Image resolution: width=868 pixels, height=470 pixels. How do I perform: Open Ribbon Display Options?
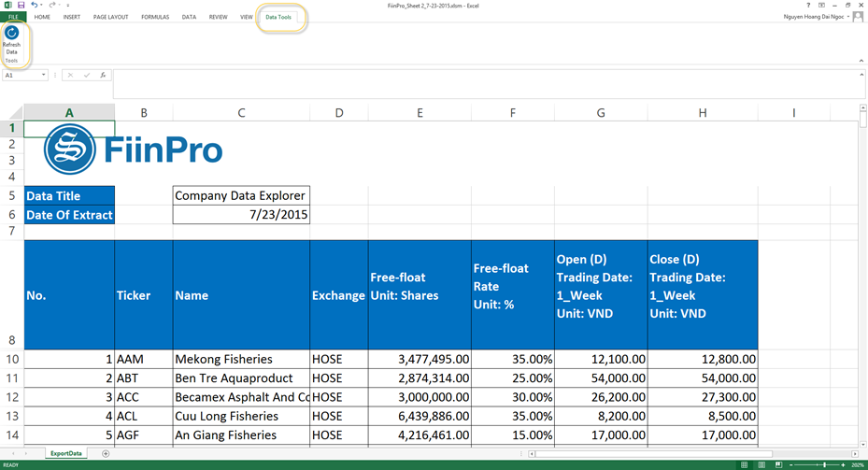pyautogui.click(x=821, y=5)
